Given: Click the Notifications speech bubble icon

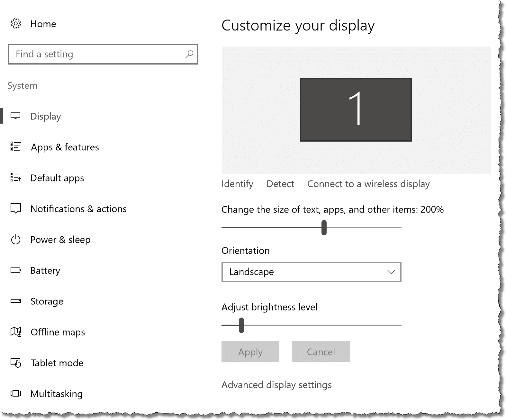Looking at the screenshot, I should click(15, 208).
